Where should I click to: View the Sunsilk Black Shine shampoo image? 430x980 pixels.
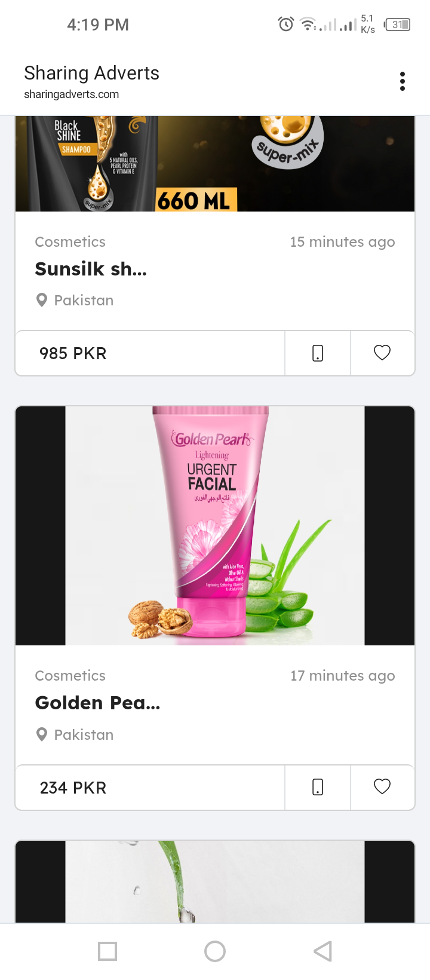tap(215, 164)
